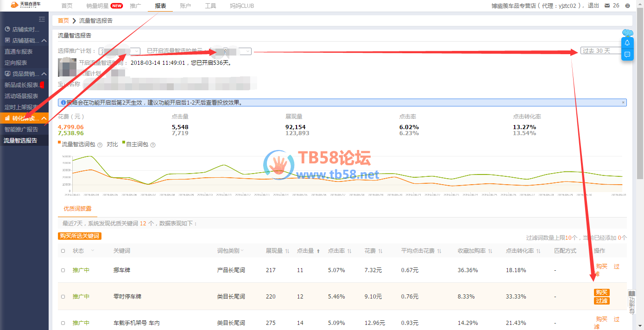644x330 pixels.
Task: Click 过滤 button for 零时停车牌 row
Action: [x=602, y=301]
